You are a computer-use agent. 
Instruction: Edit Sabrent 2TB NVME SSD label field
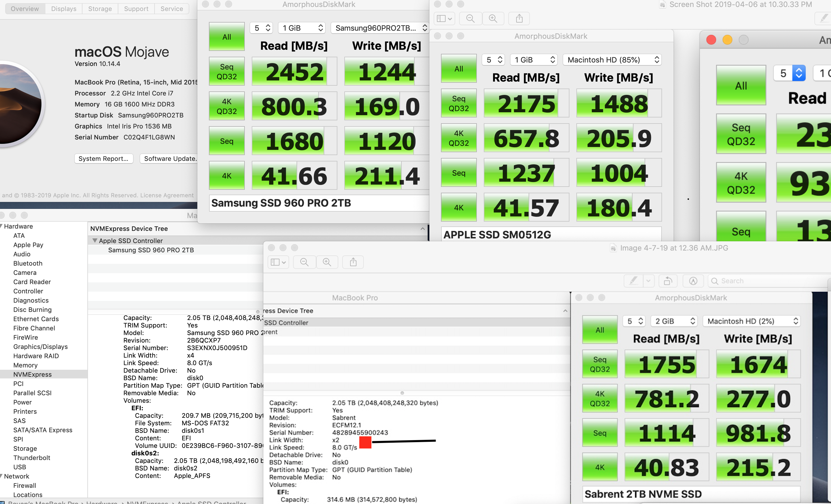click(x=691, y=494)
